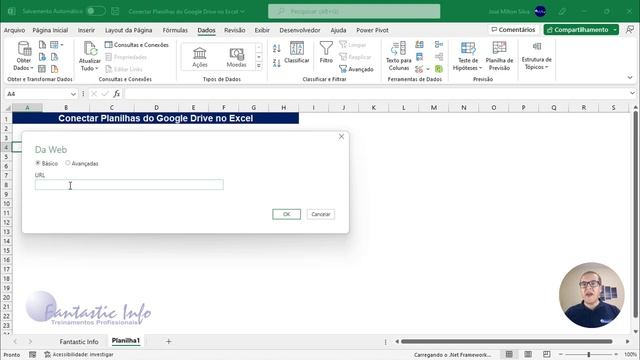Click the horizontal scrollbar thumb
Image resolution: width=640 pixels, height=360 pixels.
click(507, 341)
